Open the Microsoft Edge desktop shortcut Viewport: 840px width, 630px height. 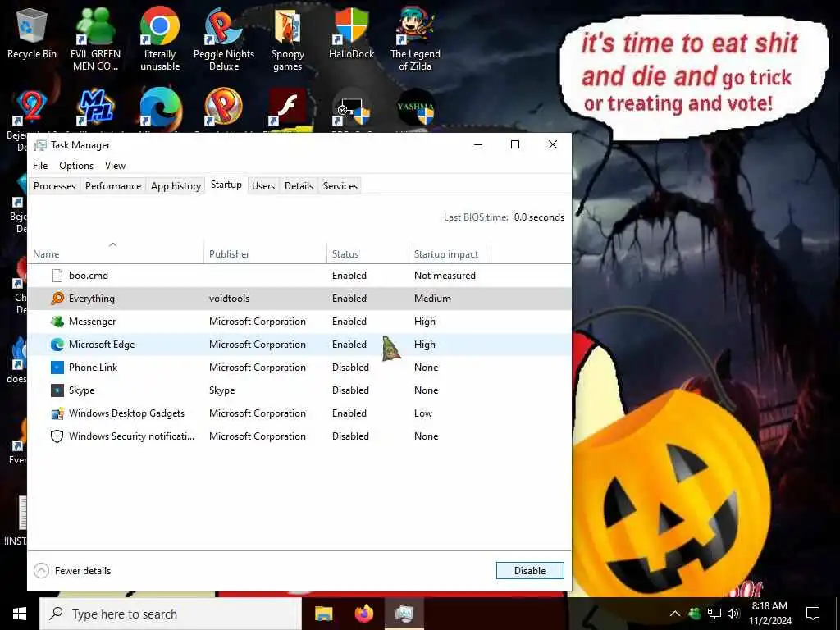click(x=160, y=107)
